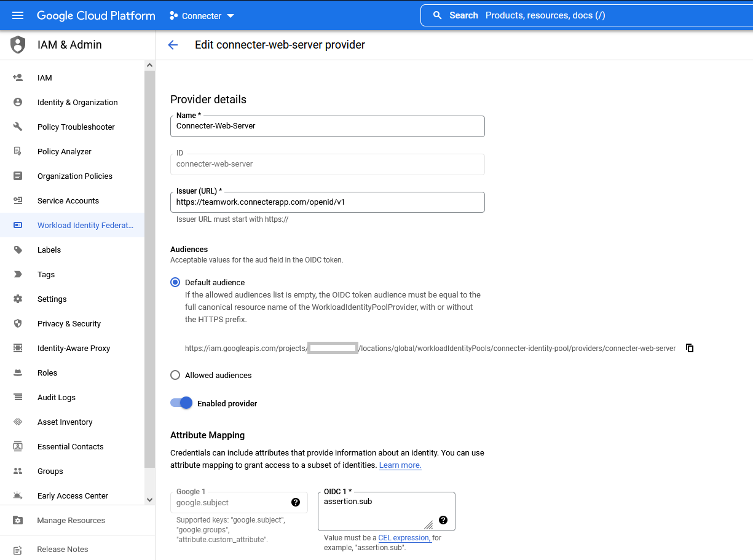Copy the default audience URL

click(x=689, y=348)
